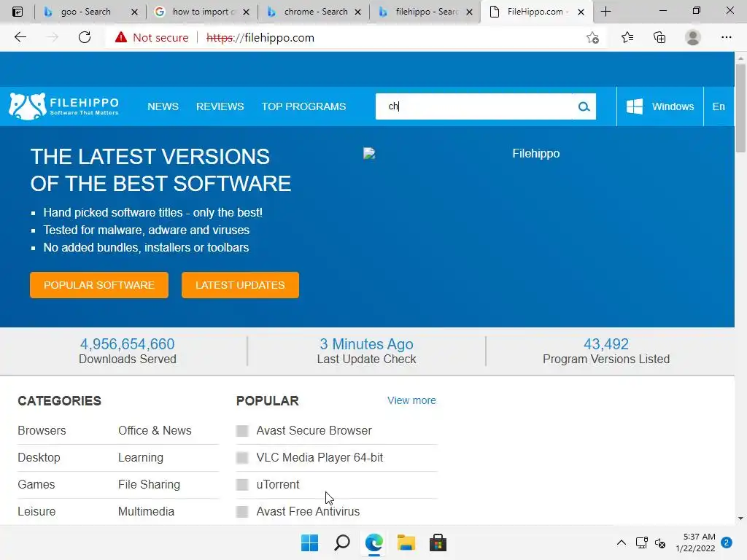The width and height of the screenshot is (747, 560).
Task: Open the REVIEWS menu item
Action: (220, 106)
